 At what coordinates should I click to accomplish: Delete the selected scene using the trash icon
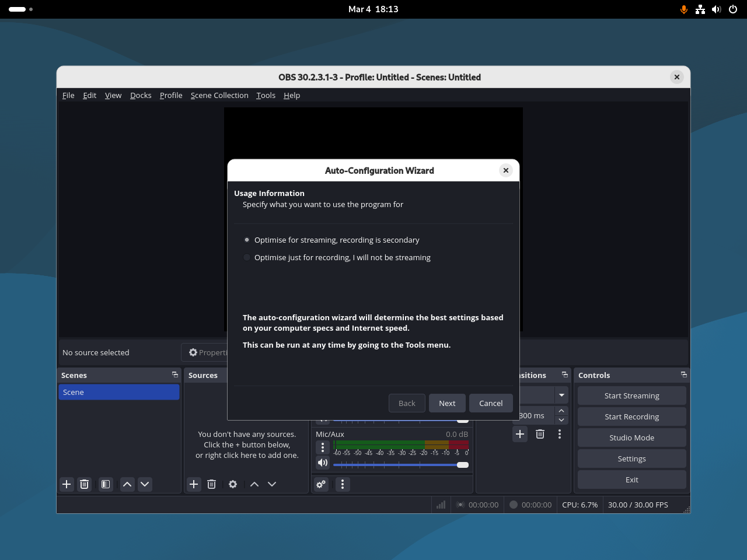84,484
